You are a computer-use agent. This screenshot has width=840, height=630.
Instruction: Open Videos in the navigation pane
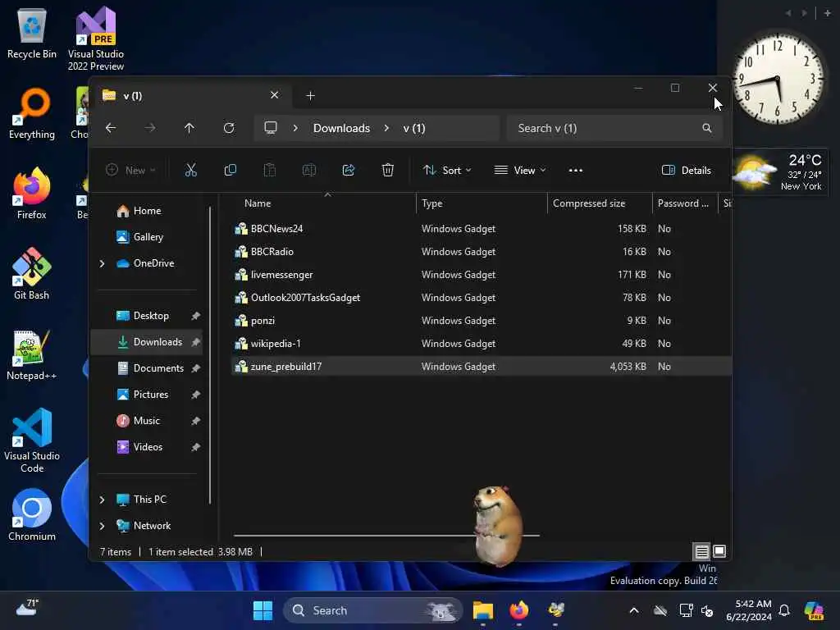coord(148,447)
